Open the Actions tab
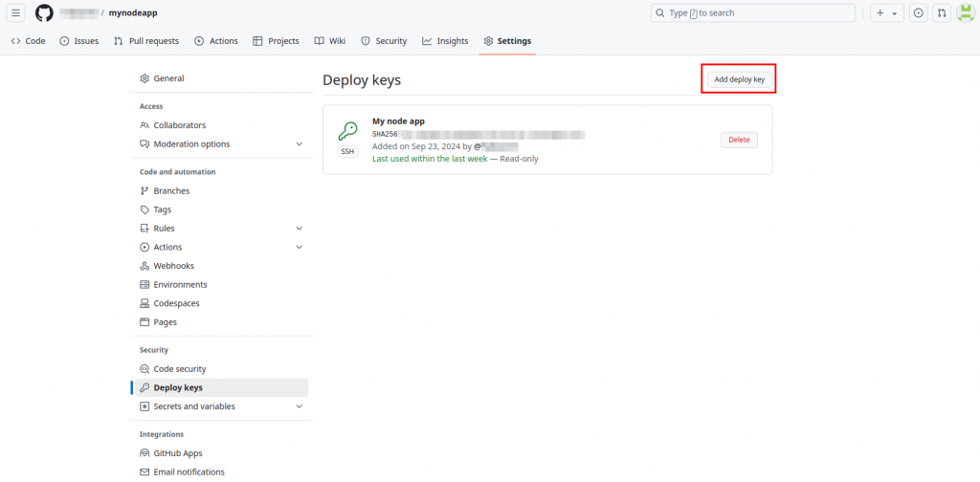 (216, 41)
